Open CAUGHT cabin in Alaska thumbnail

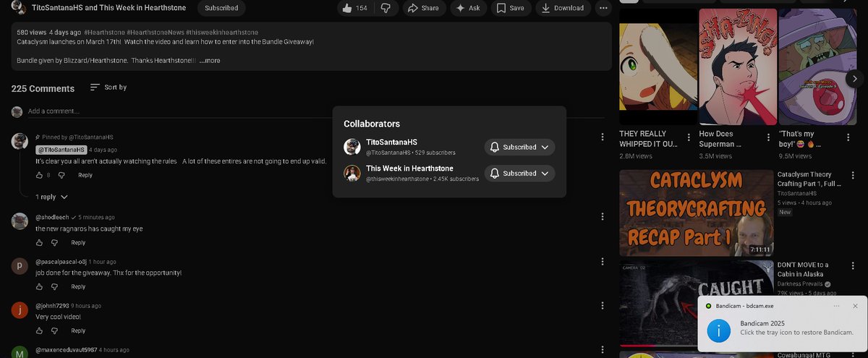tap(696, 305)
